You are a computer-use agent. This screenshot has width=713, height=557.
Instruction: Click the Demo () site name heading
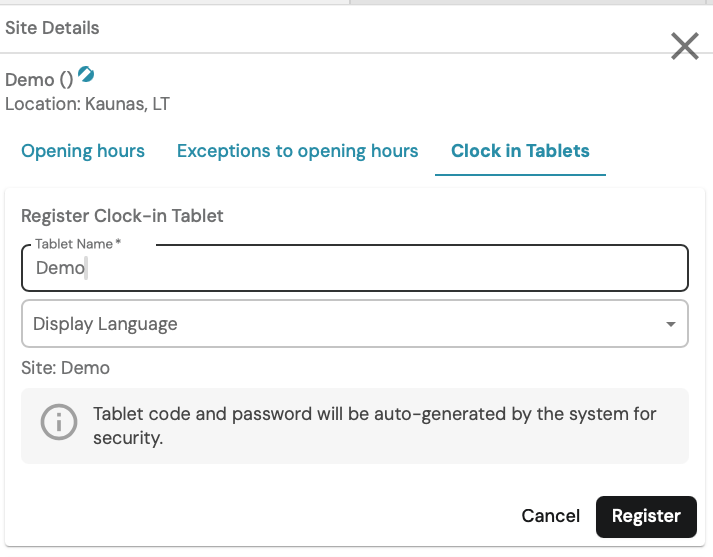[39, 80]
